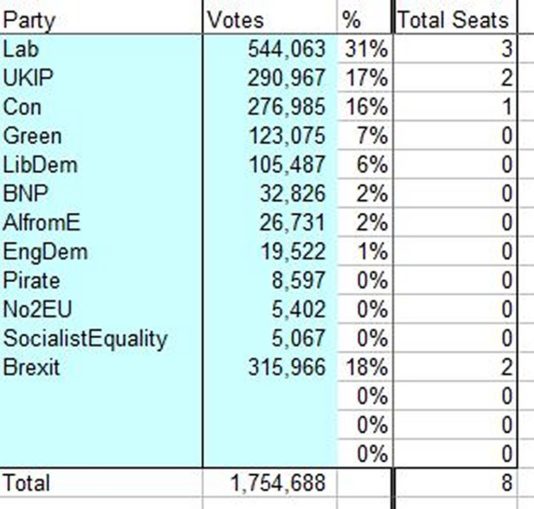The width and height of the screenshot is (534, 509).
Task: Click the 544,063 votes cell
Action: 270,49
